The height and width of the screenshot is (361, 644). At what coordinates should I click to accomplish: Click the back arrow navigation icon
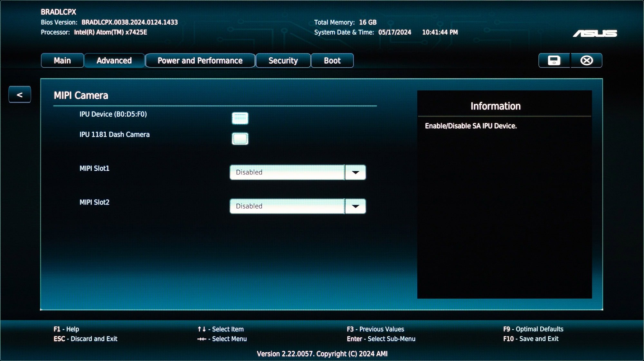tap(20, 94)
